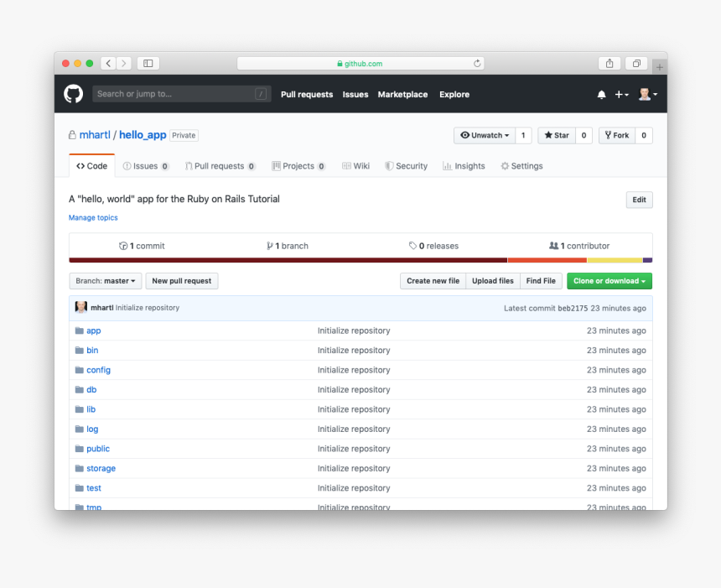Screen dimensions: 721x588
Task: Click the test folder icon
Action: tap(80, 487)
